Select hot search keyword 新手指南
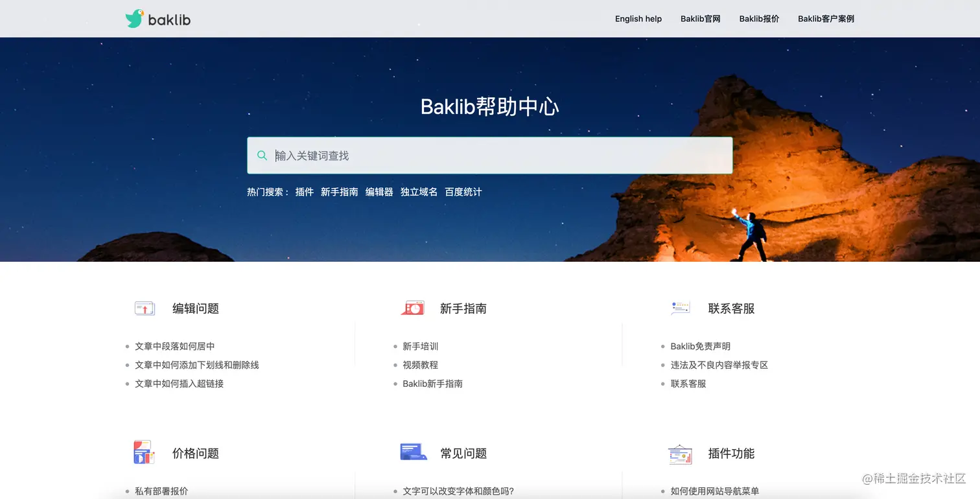The height and width of the screenshot is (499, 980). (340, 192)
